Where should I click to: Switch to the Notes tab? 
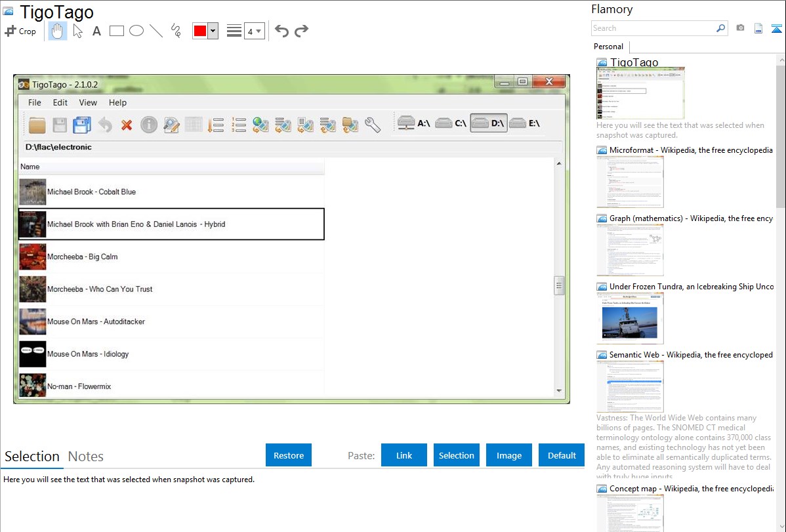pos(86,457)
